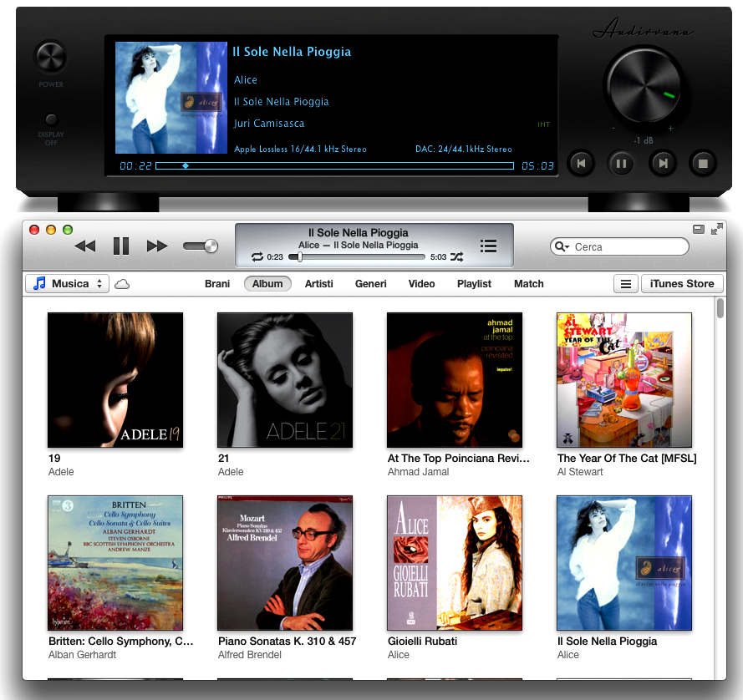Click the iCloud icon
Viewport: 743px width, 700px height.
coord(122,284)
